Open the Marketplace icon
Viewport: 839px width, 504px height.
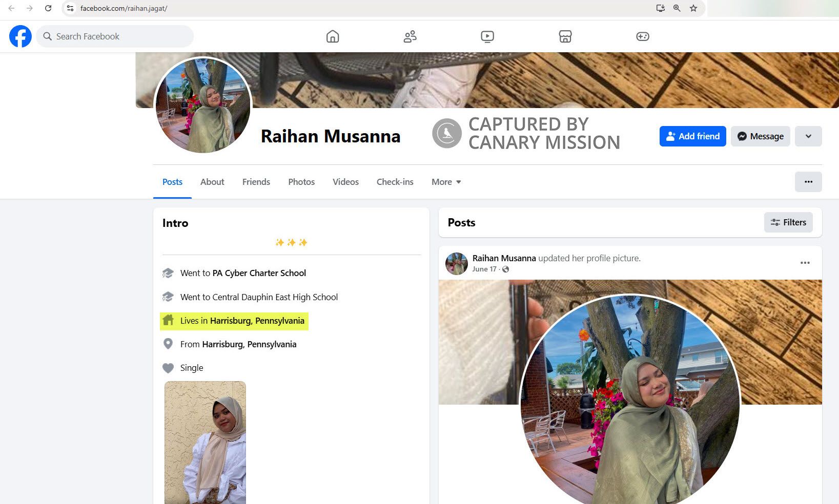(565, 36)
